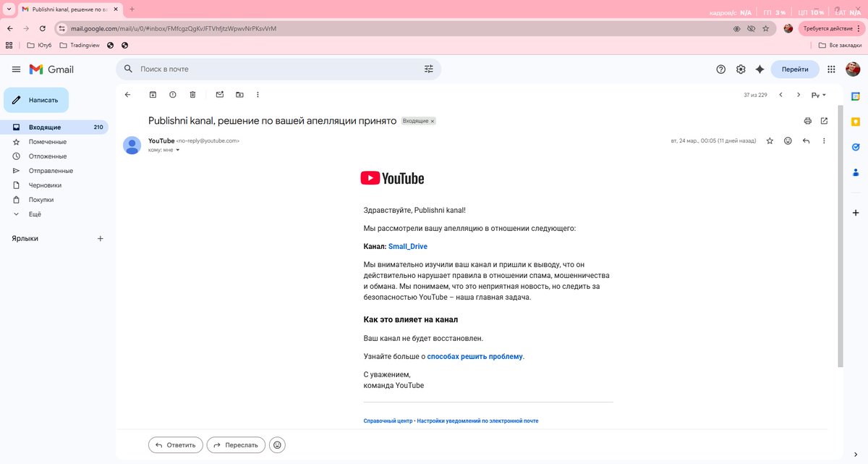Report this email as spam
This screenshot has width=868, height=464.
(173, 95)
